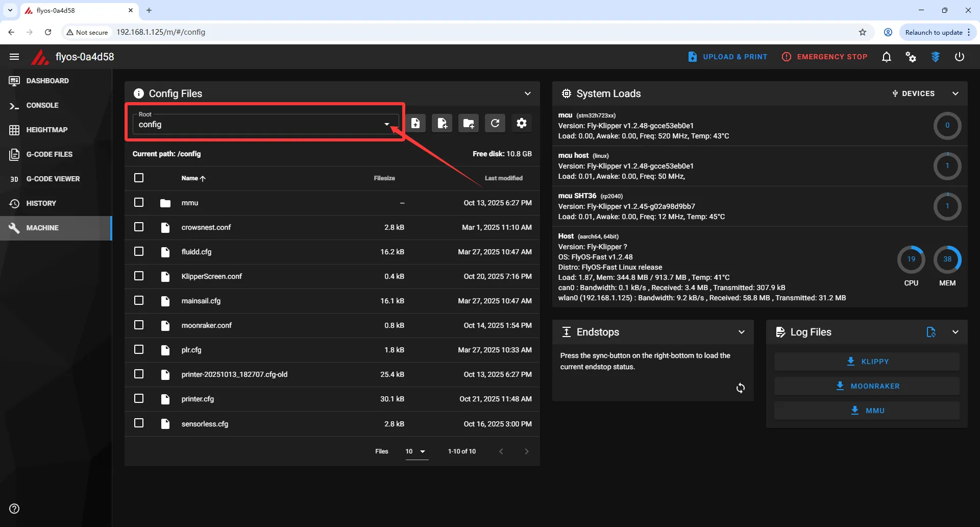Click the Emergency Stop icon
The width and height of the screenshot is (980, 527).
(x=787, y=57)
